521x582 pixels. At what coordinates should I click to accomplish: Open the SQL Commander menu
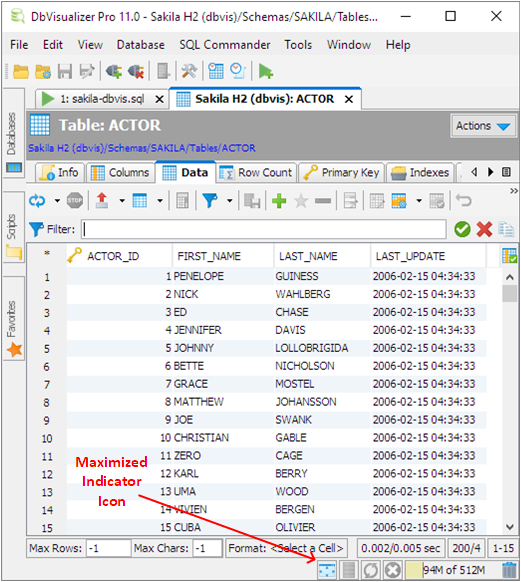(225, 45)
